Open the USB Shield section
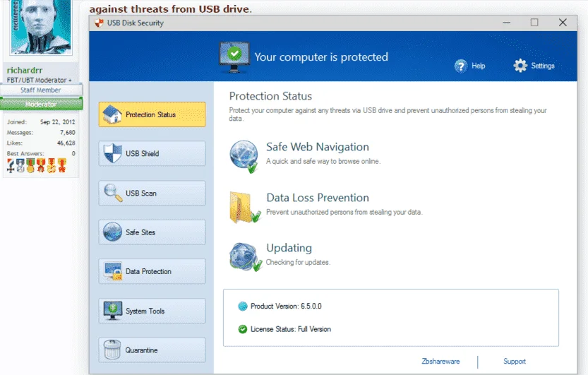This screenshot has height=375, width=588. click(x=152, y=153)
